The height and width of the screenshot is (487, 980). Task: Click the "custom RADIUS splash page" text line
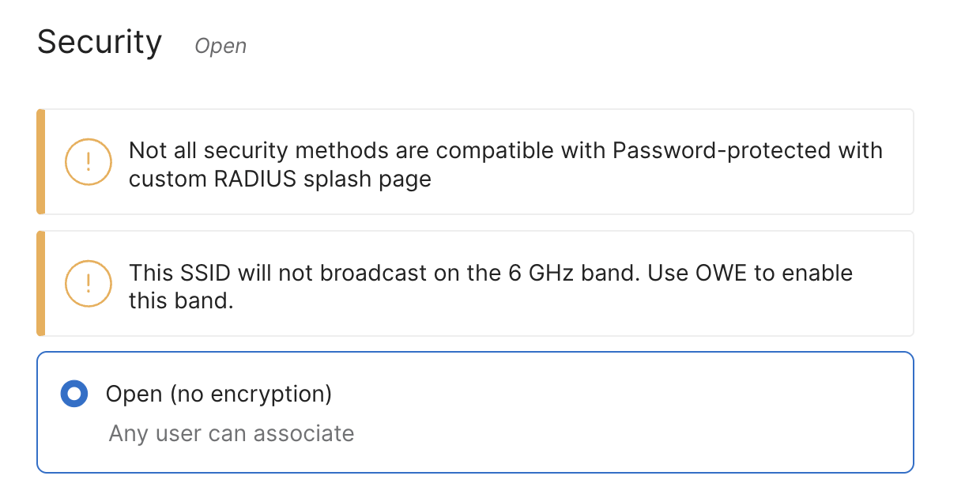[x=280, y=179]
